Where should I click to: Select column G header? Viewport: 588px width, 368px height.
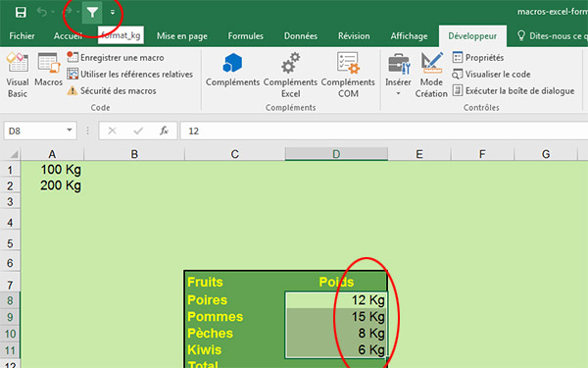[x=546, y=154]
